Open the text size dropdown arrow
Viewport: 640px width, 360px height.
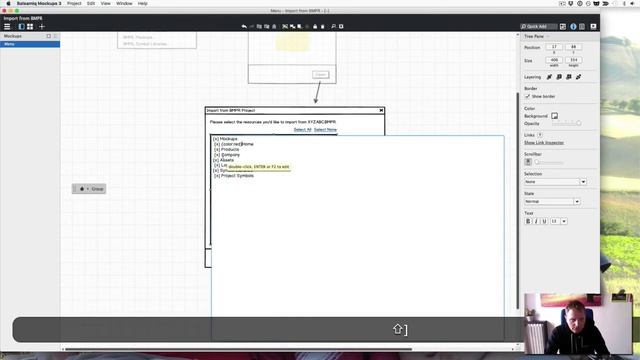coord(564,221)
